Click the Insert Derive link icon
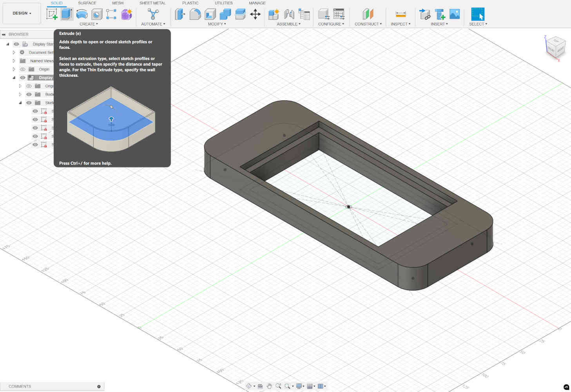Viewport: 571px width, 392px height. coord(425,15)
